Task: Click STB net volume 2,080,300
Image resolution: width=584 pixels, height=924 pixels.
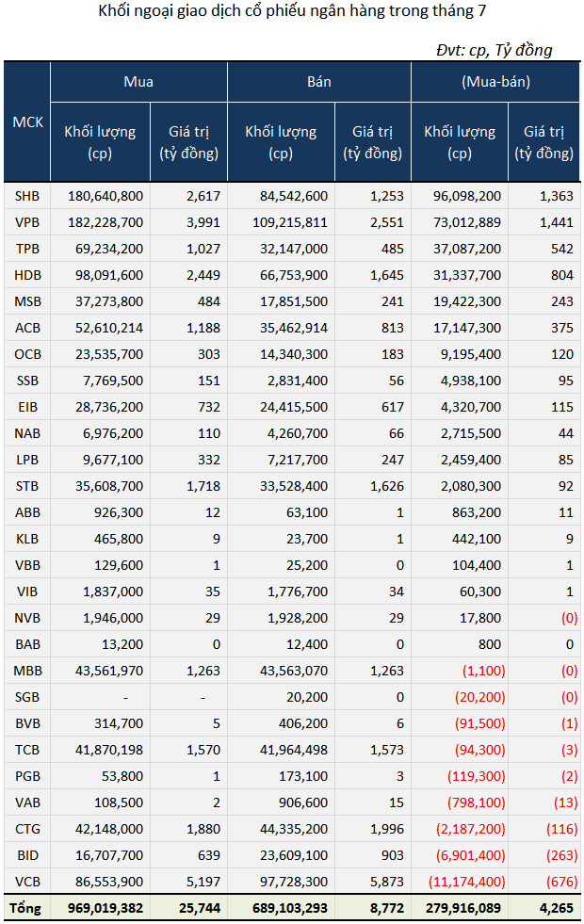Action: point(466,486)
